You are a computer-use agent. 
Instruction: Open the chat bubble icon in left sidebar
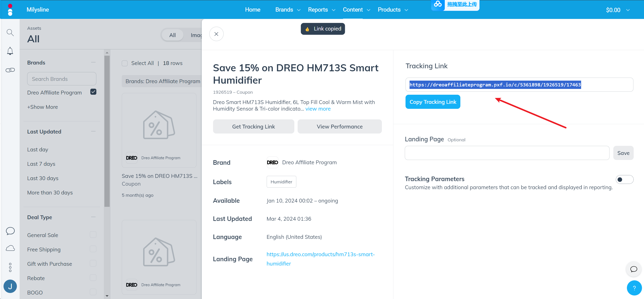tap(10, 231)
